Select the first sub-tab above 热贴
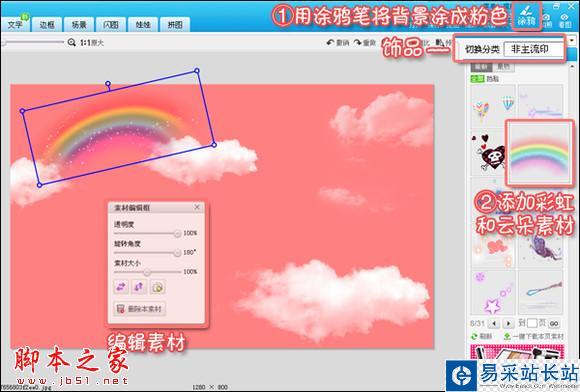 [481, 67]
